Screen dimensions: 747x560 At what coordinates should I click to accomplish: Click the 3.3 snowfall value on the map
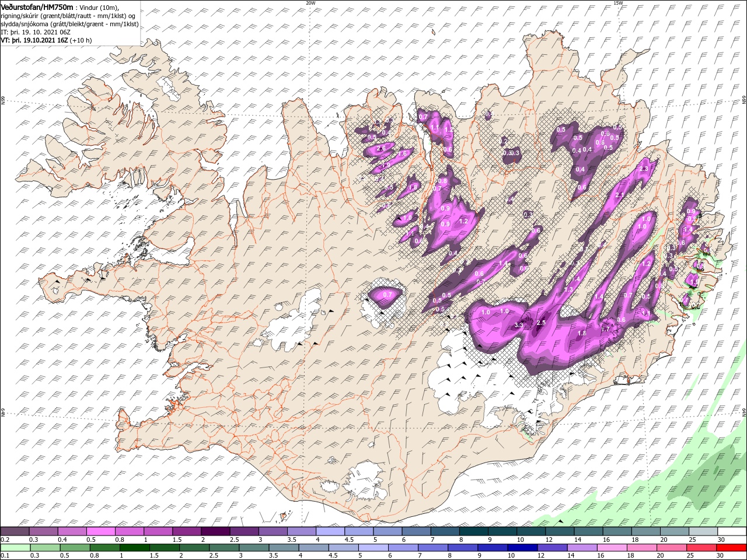pos(518,325)
